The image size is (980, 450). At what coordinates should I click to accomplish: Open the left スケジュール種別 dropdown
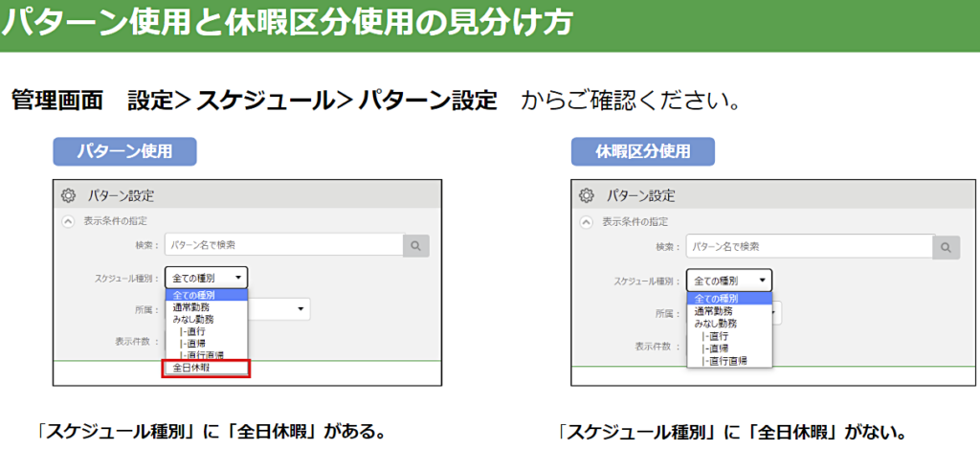click(206, 279)
